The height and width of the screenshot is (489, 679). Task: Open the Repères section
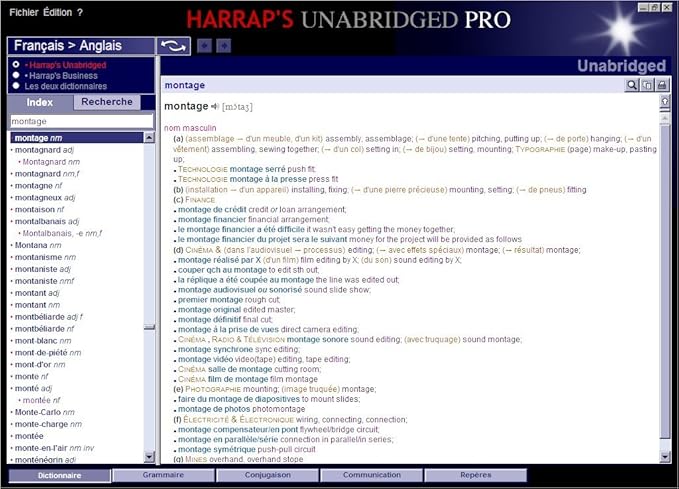pos(475,475)
